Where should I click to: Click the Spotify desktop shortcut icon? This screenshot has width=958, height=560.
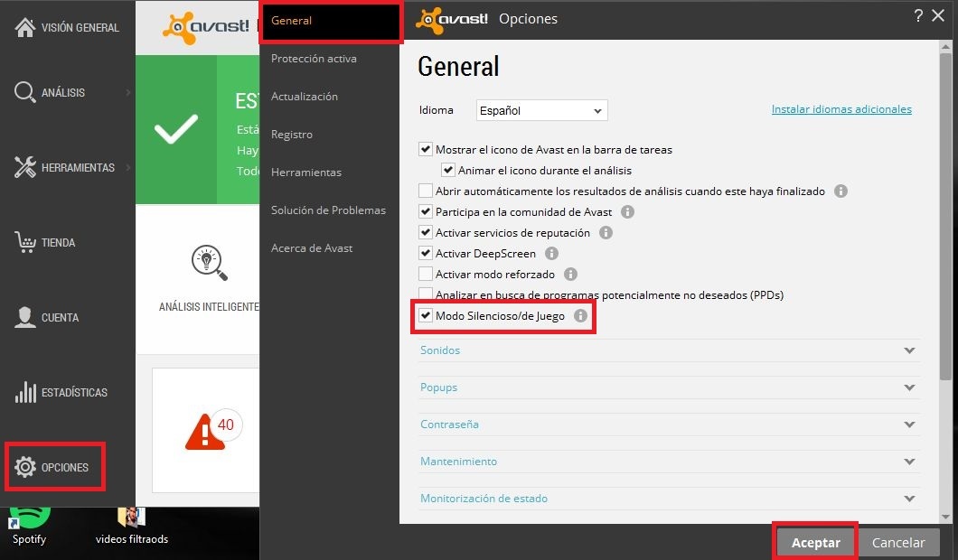coord(28,518)
